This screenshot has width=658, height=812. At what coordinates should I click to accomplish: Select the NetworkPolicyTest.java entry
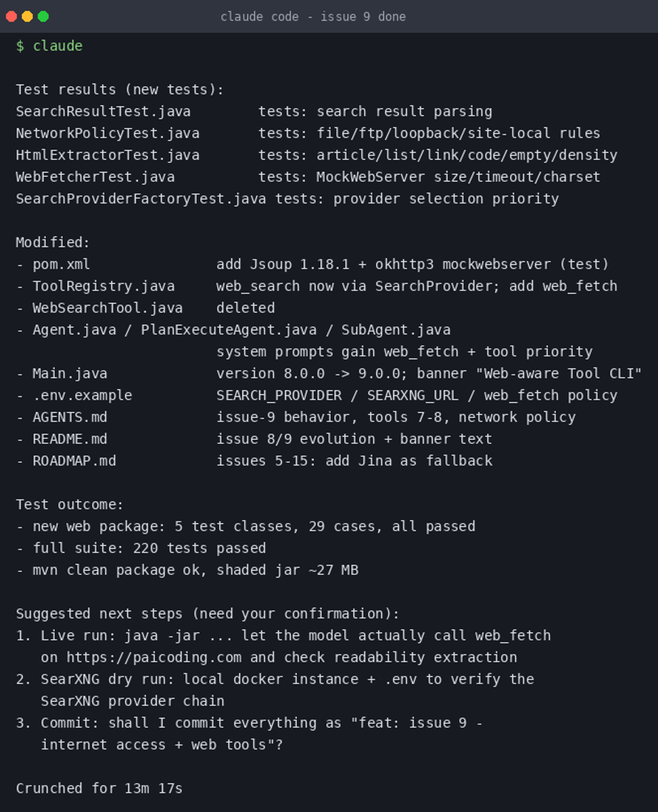[x=108, y=133]
